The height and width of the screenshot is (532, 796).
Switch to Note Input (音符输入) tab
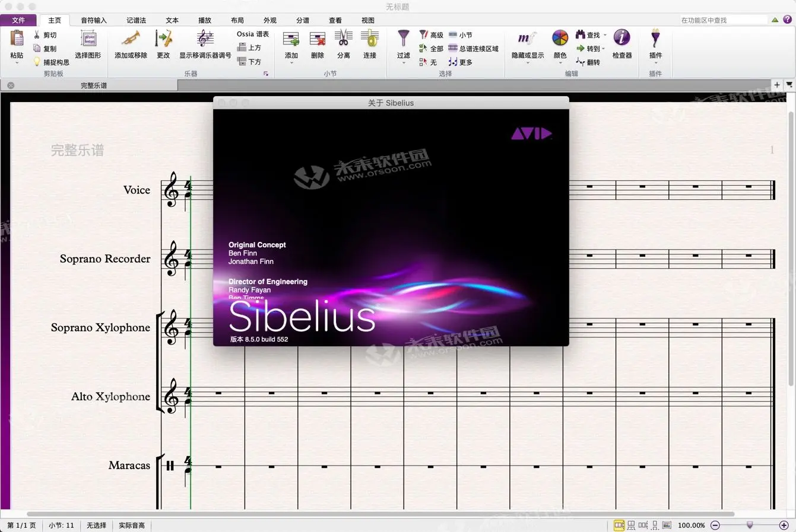click(94, 20)
